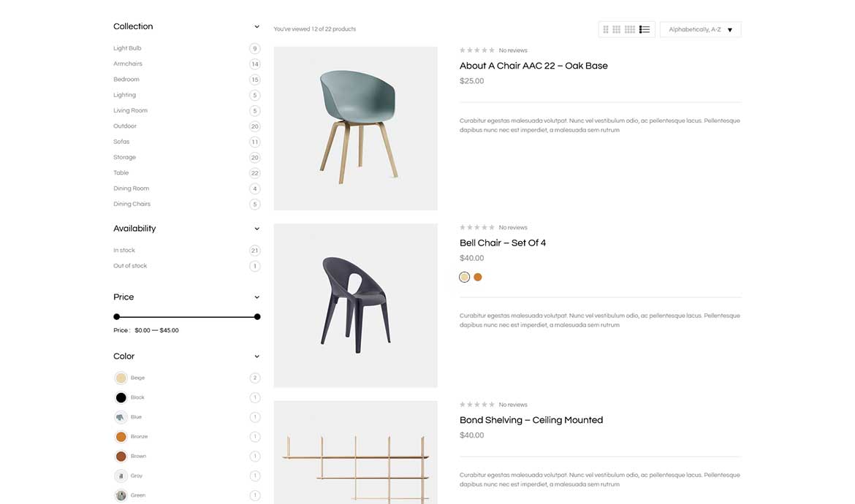Image resolution: width=855 pixels, height=504 pixels.
Task: Open About A Chair AAC 22 product
Action: point(533,66)
